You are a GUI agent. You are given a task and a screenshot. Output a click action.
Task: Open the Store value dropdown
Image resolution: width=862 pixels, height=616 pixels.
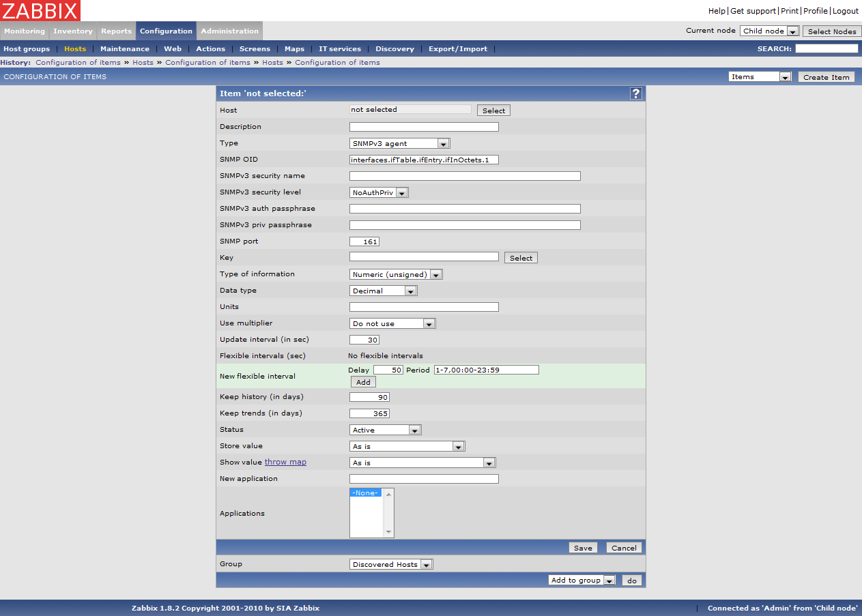407,446
